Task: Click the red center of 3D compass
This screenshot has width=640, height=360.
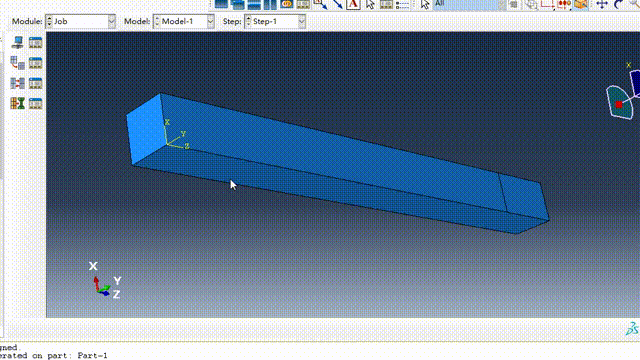Action: tap(619, 104)
